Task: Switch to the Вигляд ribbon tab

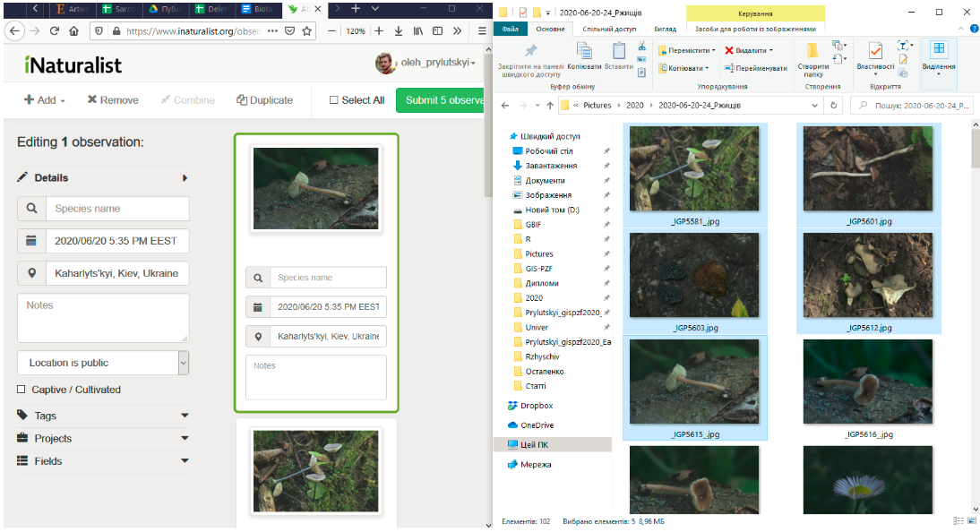Action: (665, 29)
